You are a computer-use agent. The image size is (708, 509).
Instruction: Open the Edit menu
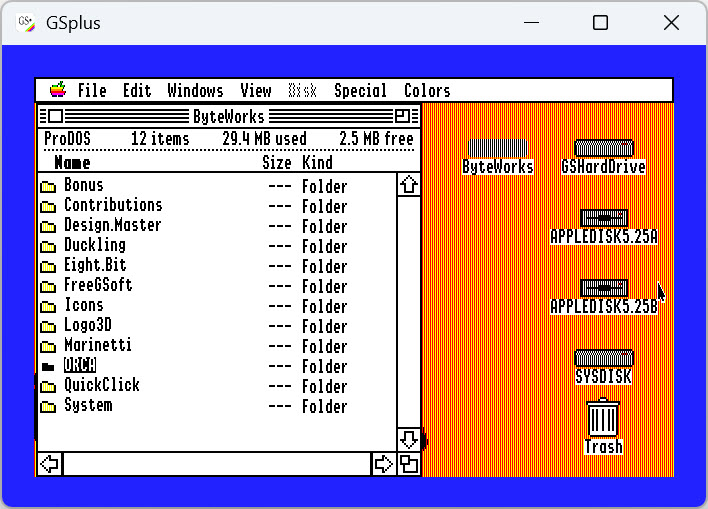point(137,91)
